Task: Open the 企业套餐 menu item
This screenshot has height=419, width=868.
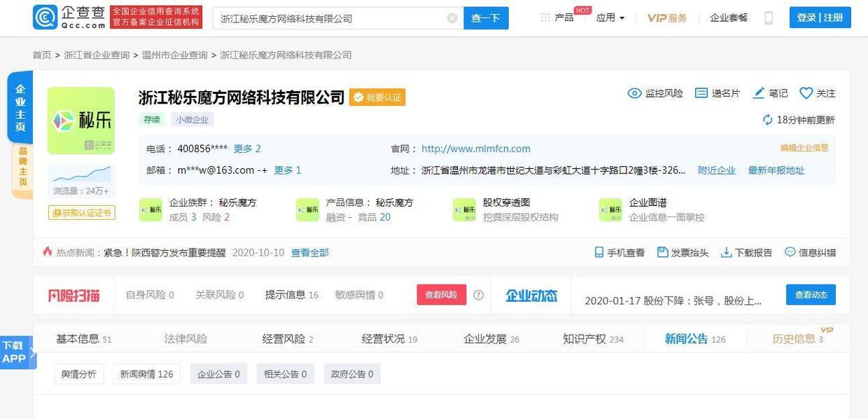Action: coord(729,18)
